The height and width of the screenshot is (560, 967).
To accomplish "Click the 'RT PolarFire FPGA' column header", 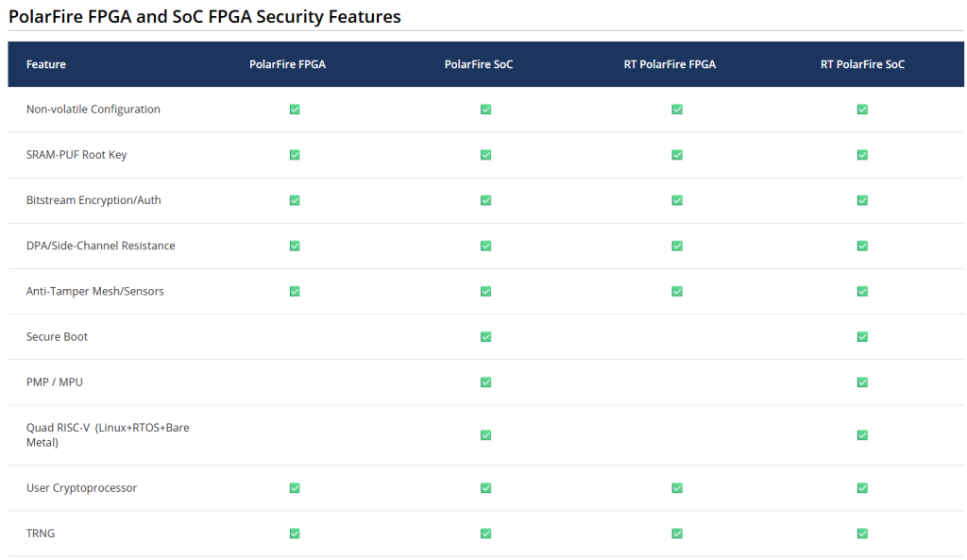I will tap(670, 64).
